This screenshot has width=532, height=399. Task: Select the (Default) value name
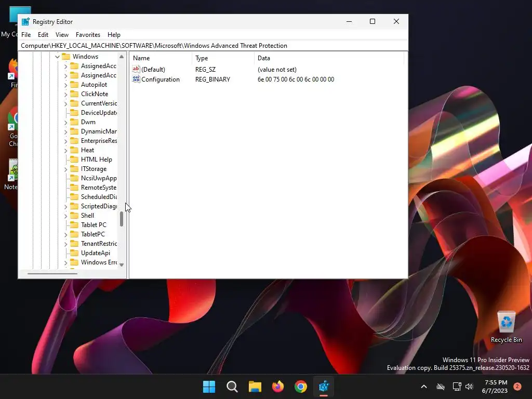tap(153, 70)
